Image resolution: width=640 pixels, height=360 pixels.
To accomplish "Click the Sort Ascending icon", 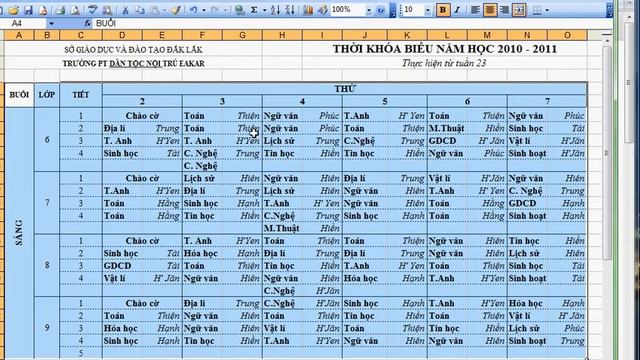I will (276, 10).
